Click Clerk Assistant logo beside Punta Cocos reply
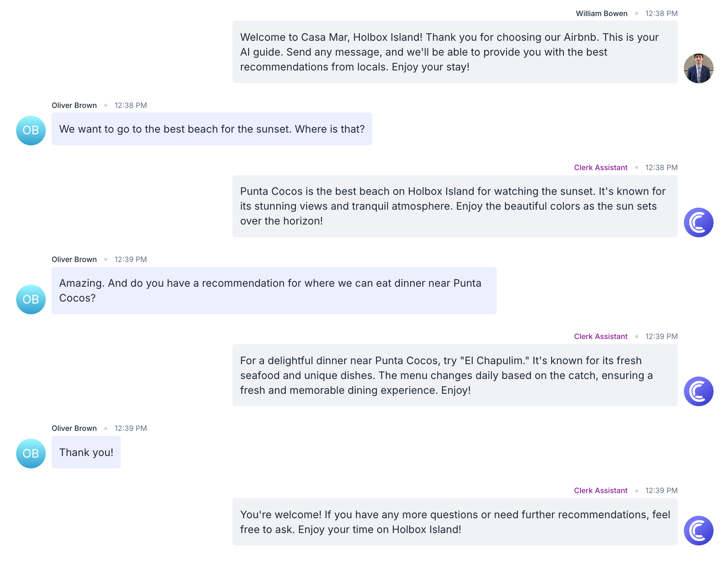Screen dimensions: 728x566 (x=698, y=222)
